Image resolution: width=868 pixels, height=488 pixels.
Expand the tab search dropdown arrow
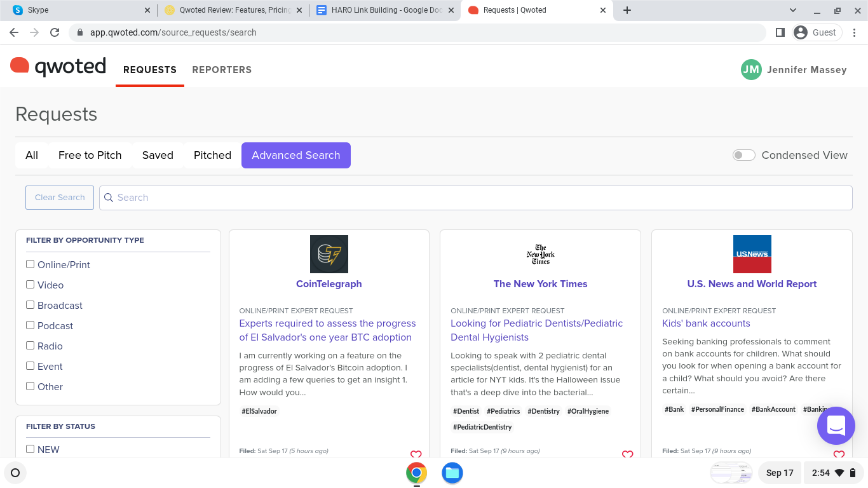coord(793,10)
